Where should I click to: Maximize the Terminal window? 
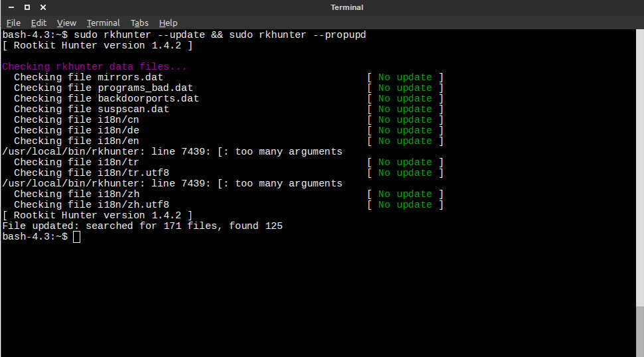[x=27, y=7]
